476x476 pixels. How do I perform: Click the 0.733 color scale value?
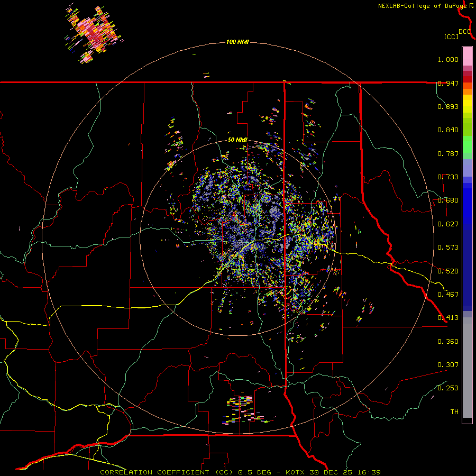pyautogui.click(x=448, y=177)
